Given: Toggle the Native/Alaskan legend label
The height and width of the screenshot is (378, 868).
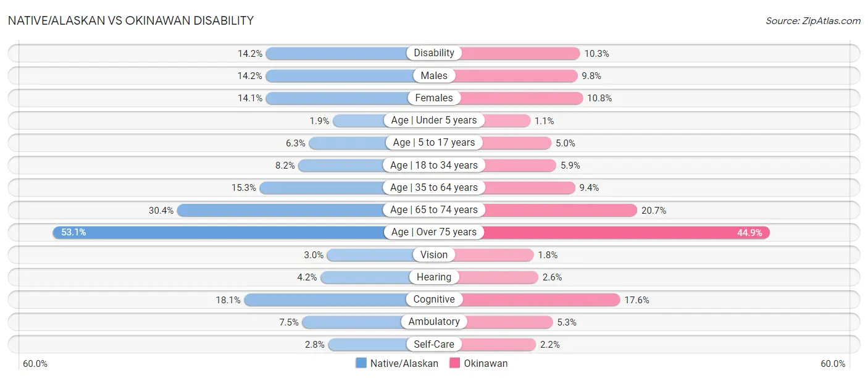Looking at the screenshot, I should (404, 363).
